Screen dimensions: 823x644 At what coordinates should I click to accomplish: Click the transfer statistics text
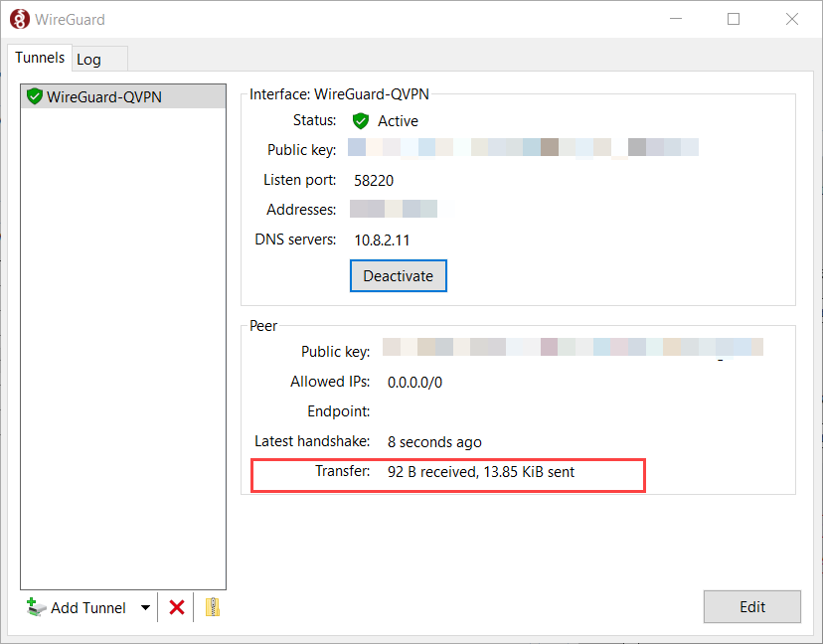[x=481, y=472]
